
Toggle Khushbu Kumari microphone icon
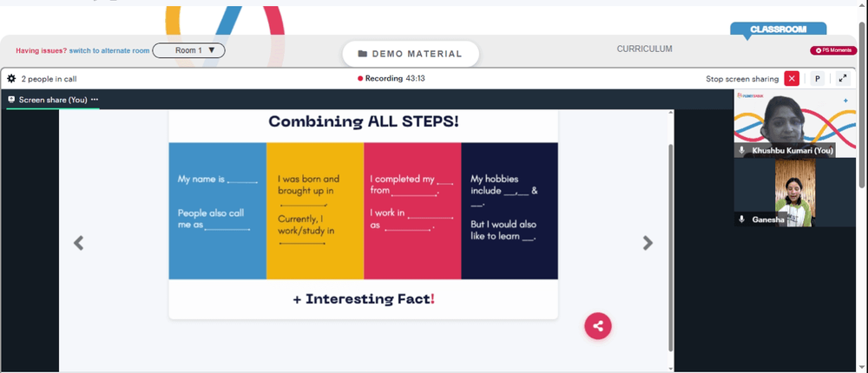click(x=742, y=151)
